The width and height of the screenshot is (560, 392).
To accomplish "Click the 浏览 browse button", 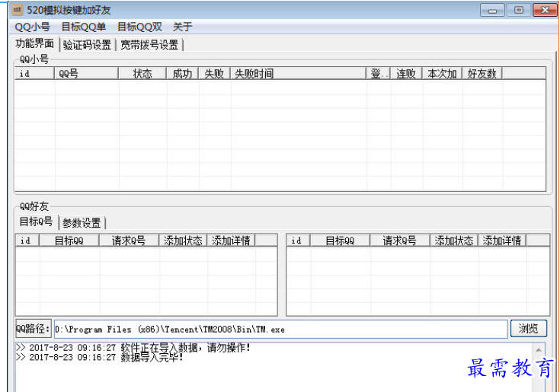I will coord(528,328).
